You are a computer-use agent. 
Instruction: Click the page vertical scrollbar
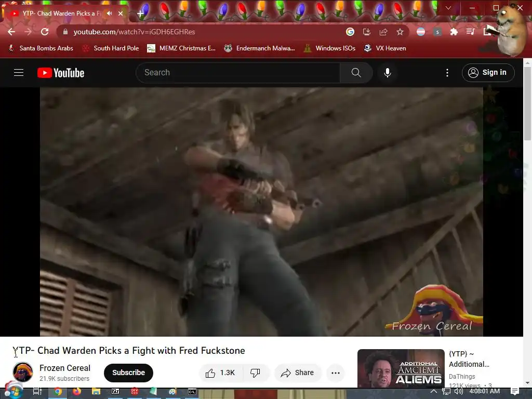pos(528,103)
